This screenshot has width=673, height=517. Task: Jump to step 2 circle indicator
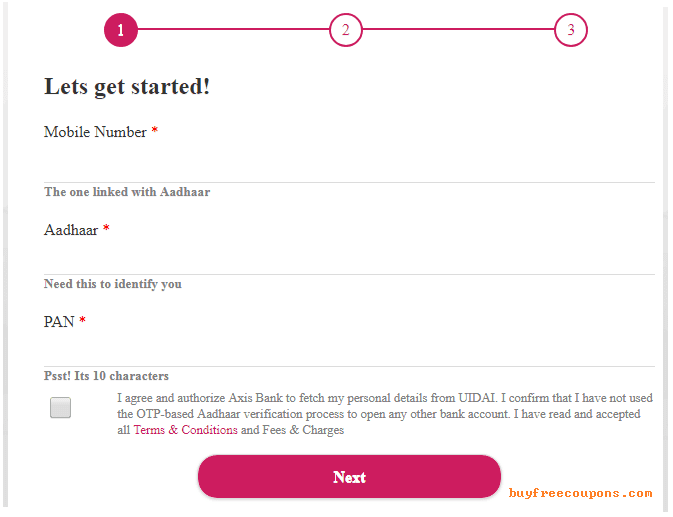point(346,30)
